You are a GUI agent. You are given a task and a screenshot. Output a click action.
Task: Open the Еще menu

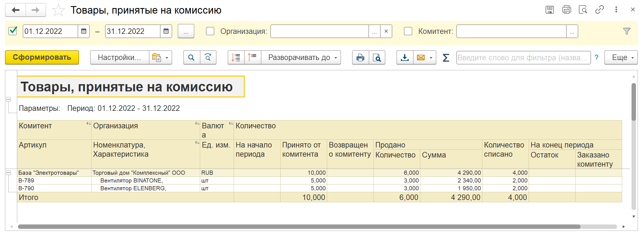pos(621,57)
